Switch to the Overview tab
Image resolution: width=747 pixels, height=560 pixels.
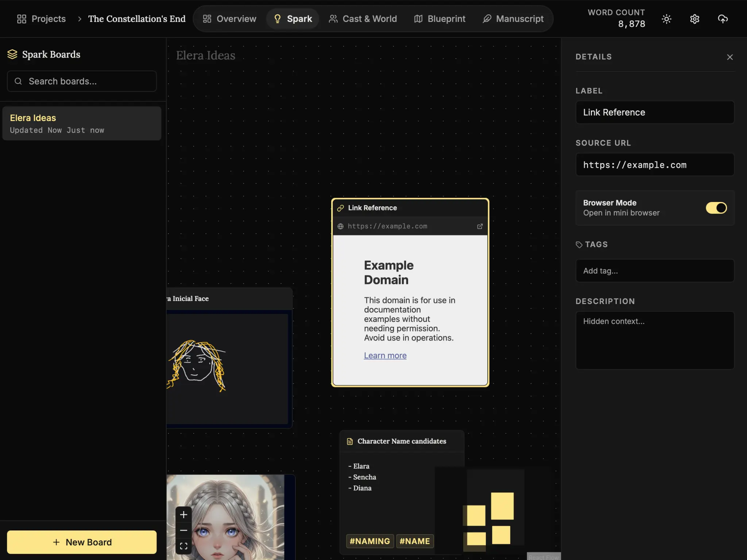click(229, 19)
